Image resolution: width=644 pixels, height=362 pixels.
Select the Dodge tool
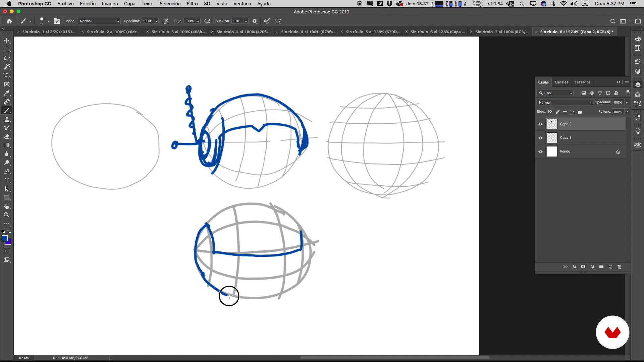pyautogui.click(x=7, y=163)
